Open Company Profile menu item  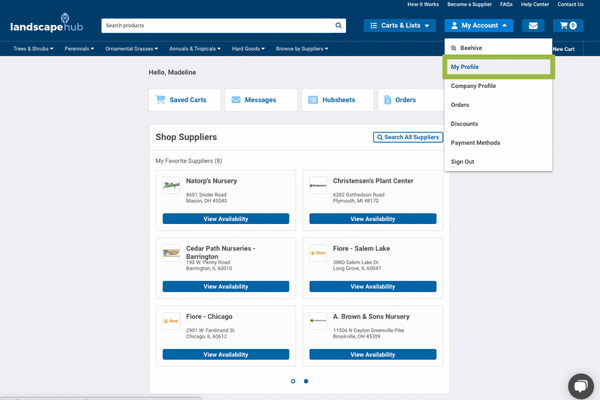498,86
